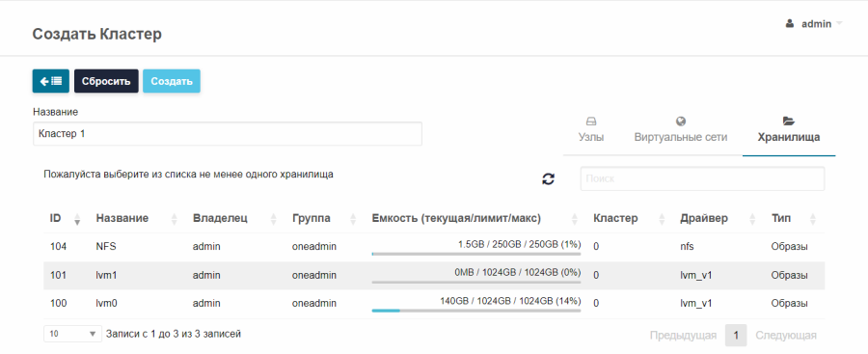The image size is (868, 354).
Task: Click the Сбросить reset button
Action: (x=106, y=81)
